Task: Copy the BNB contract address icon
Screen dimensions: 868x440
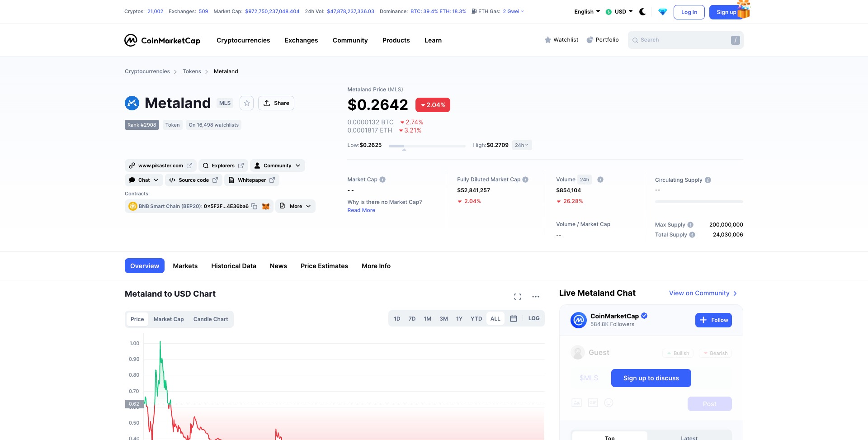Action: pos(254,206)
